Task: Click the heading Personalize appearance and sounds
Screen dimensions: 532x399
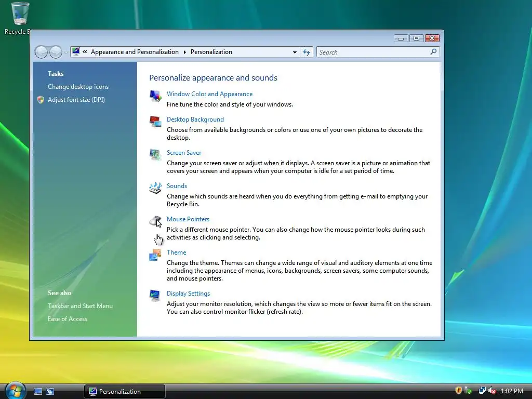Action: (x=213, y=78)
